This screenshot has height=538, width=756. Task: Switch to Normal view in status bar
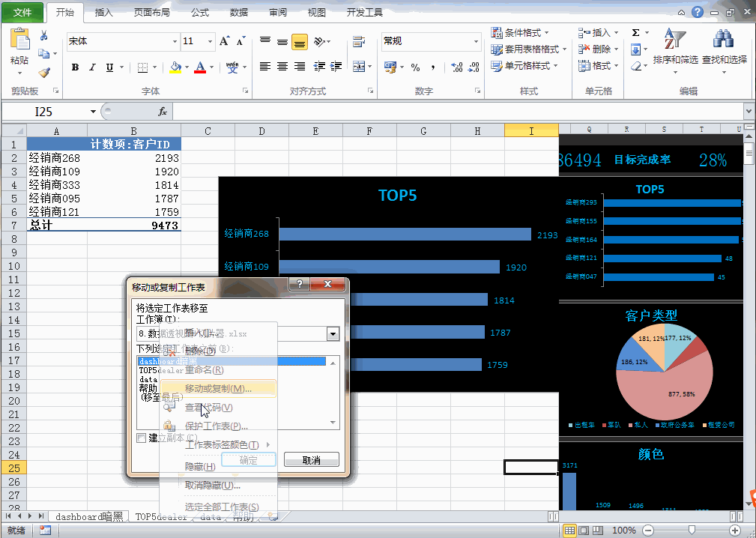[x=569, y=531]
